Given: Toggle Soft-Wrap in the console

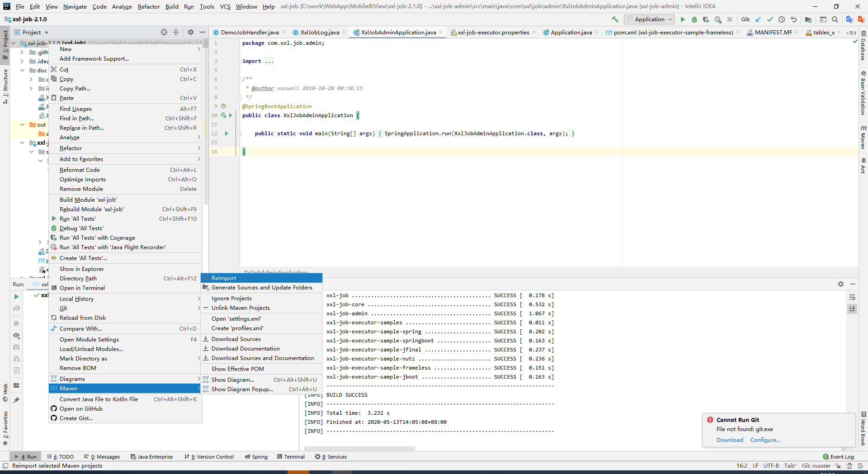Looking at the screenshot, I should click(852, 297).
